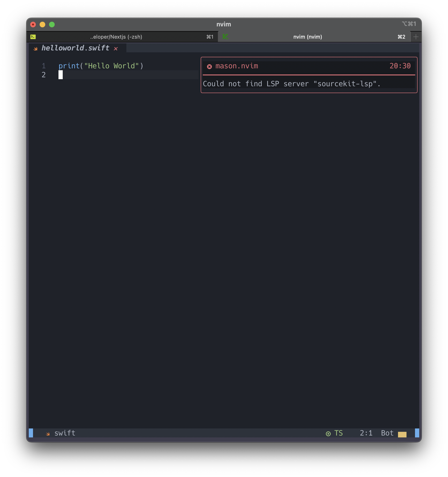The width and height of the screenshot is (448, 477).
Task: Click the Bot scroll position label
Action: coord(387,433)
